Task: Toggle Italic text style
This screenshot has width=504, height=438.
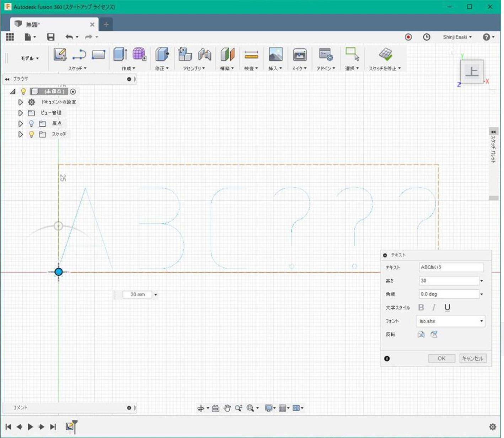Action: (x=434, y=308)
